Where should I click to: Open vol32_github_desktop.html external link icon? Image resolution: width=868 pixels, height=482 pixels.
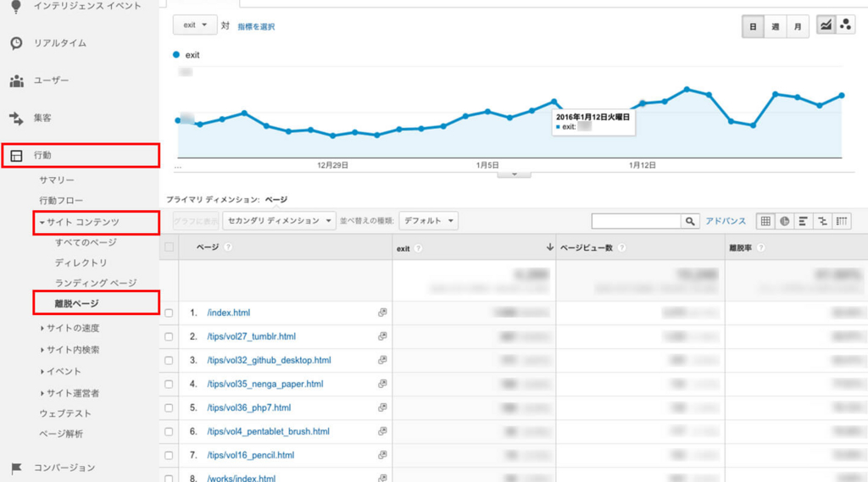point(382,360)
